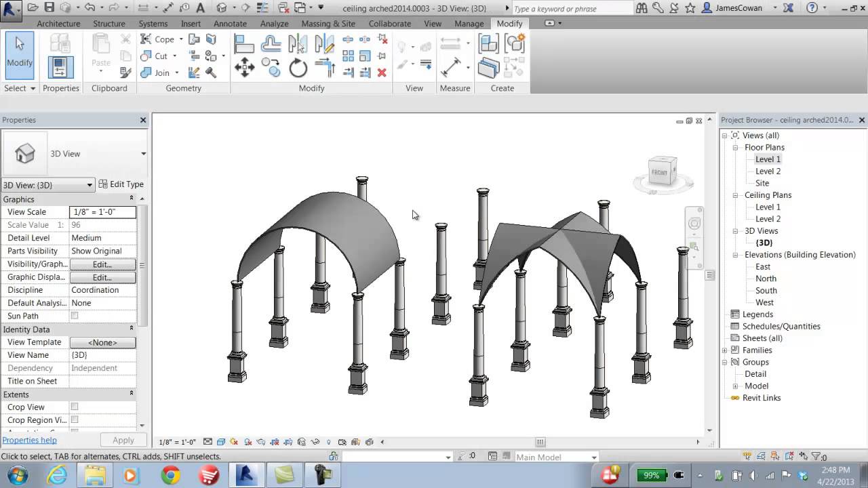Image resolution: width=868 pixels, height=488 pixels.
Task: Open the Properties help link
Action: coord(29,440)
